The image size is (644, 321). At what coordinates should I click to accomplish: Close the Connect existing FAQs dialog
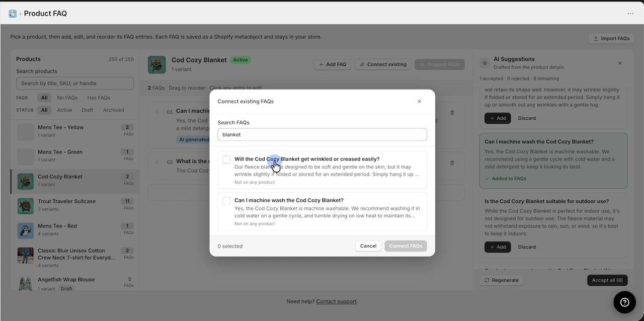(x=419, y=101)
